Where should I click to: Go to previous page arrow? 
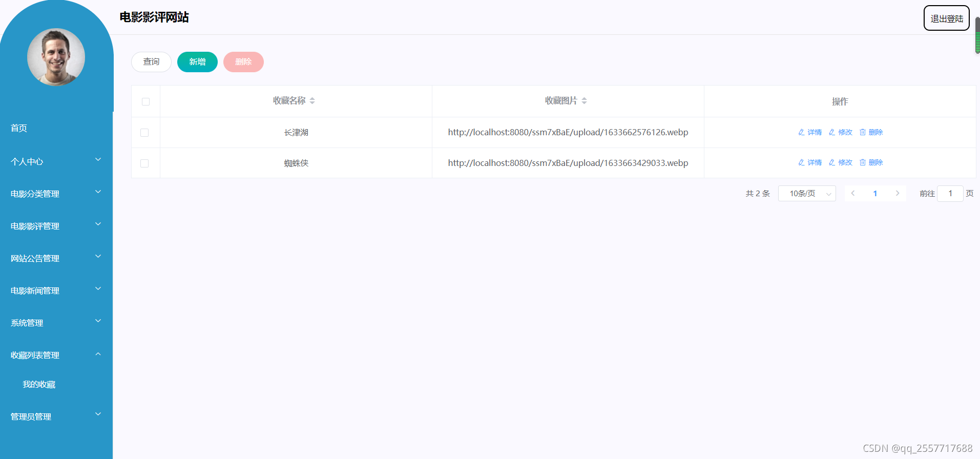(x=853, y=193)
